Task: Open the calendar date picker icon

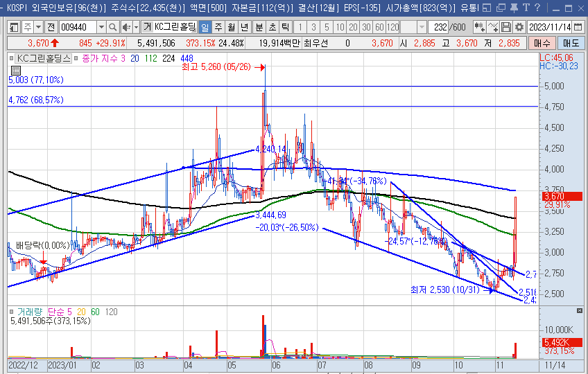Action: point(578,27)
